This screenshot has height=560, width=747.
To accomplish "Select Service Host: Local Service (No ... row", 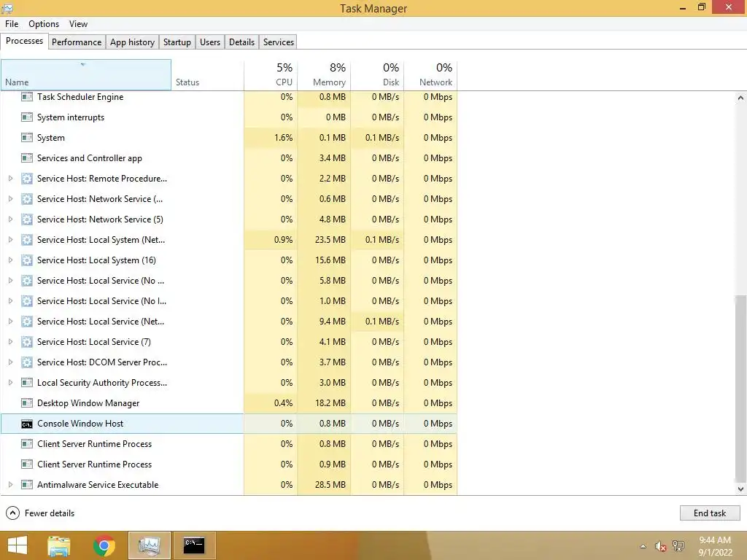I will 228,281.
